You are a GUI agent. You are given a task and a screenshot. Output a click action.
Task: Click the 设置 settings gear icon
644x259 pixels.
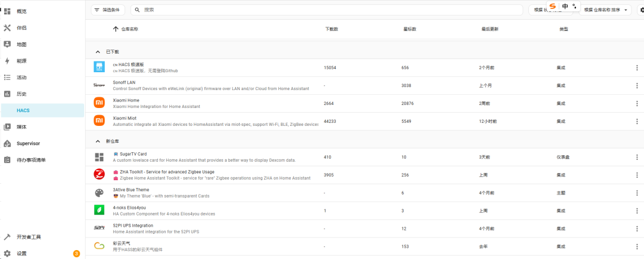(7, 254)
